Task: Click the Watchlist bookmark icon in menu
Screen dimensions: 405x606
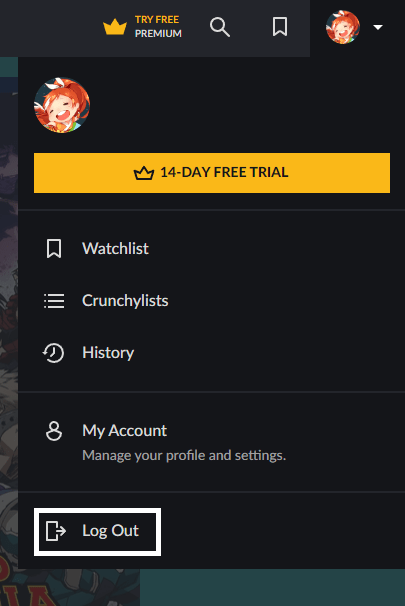Action: coord(54,248)
